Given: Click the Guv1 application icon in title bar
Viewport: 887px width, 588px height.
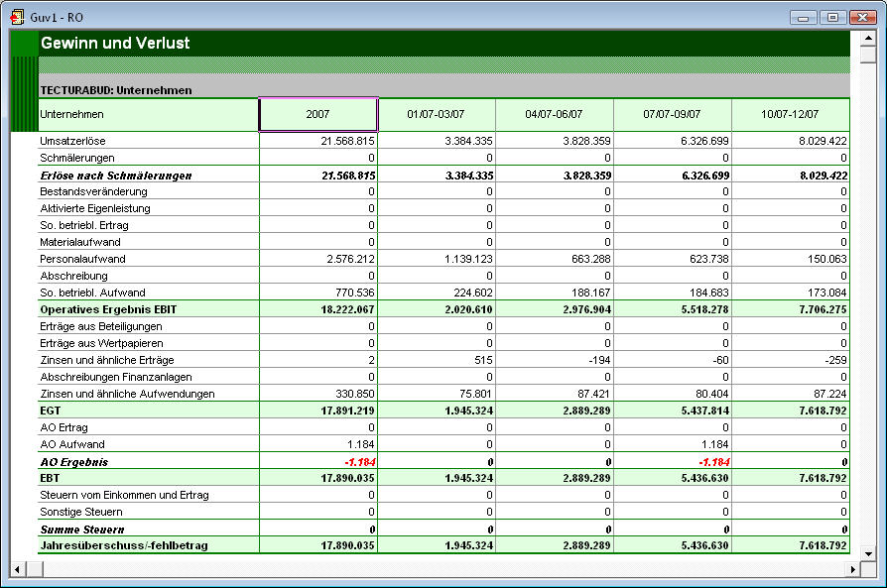Looking at the screenshot, I should coord(17,17).
